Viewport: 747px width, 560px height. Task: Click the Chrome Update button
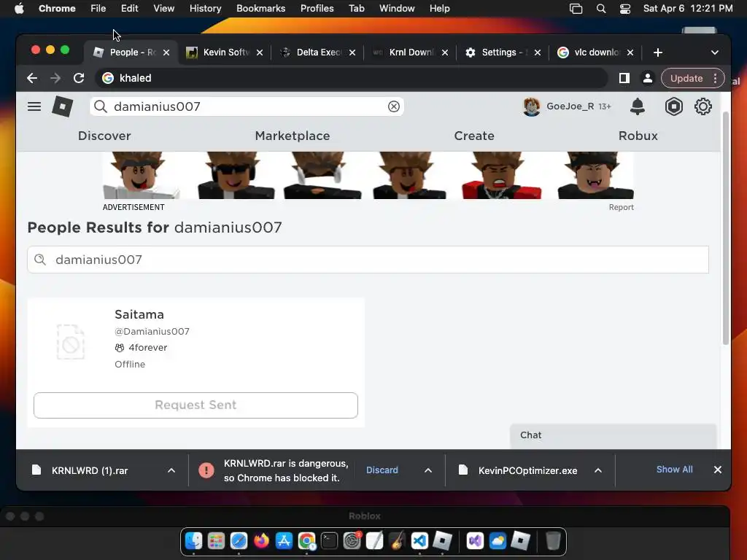click(x=686, y=78)
